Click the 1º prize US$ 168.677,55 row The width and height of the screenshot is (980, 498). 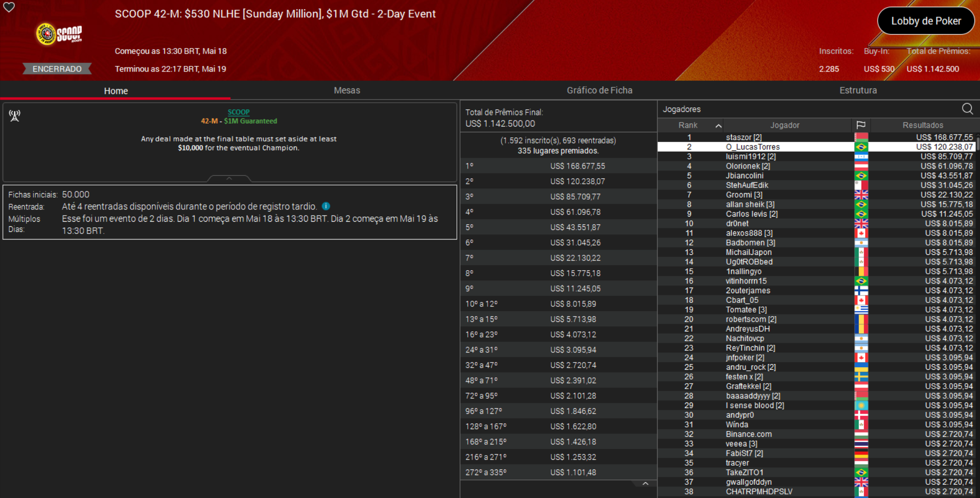click(558, 166)
